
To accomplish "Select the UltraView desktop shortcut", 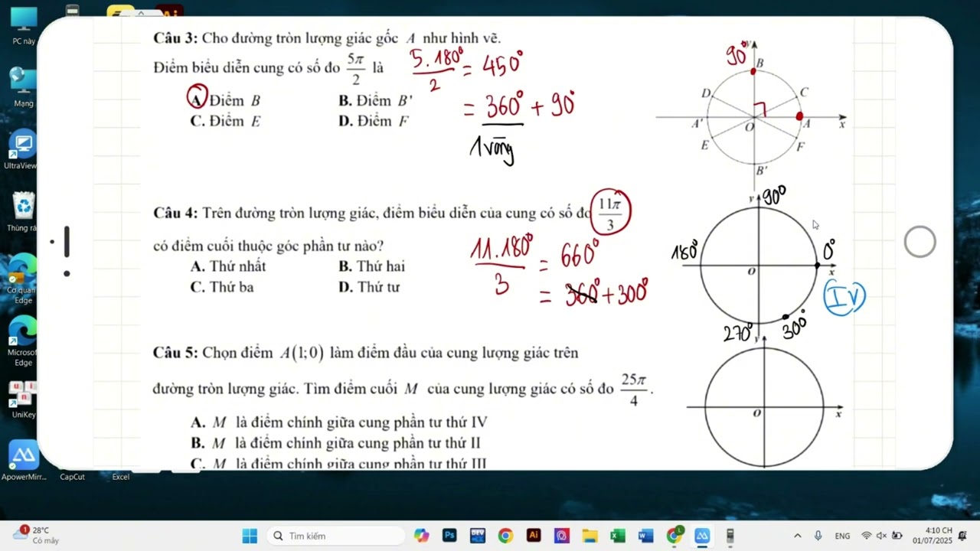I will [21, 150].
